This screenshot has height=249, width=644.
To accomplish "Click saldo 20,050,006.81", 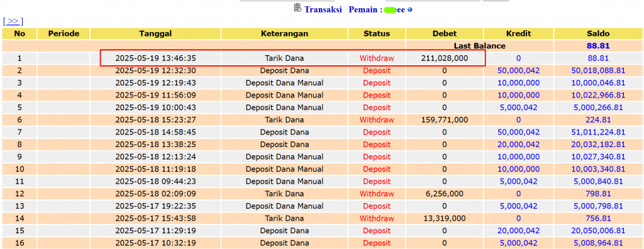I will (x=598, y=231).
